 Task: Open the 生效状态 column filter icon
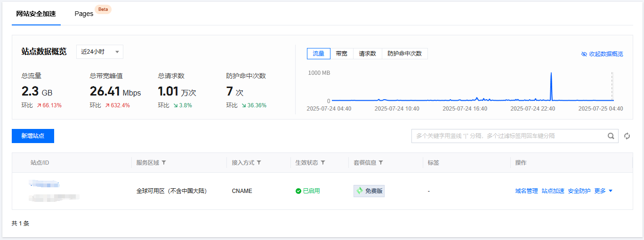[x=323, y=163]
